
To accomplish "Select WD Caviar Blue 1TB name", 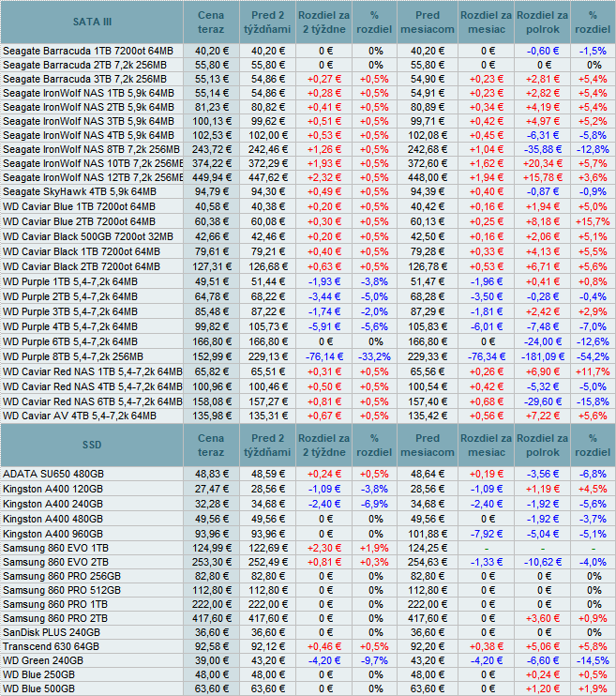I will tap(79, 207).
